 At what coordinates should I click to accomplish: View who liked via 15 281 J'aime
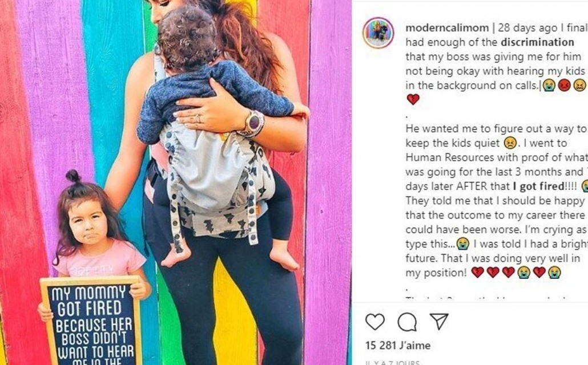398,346
